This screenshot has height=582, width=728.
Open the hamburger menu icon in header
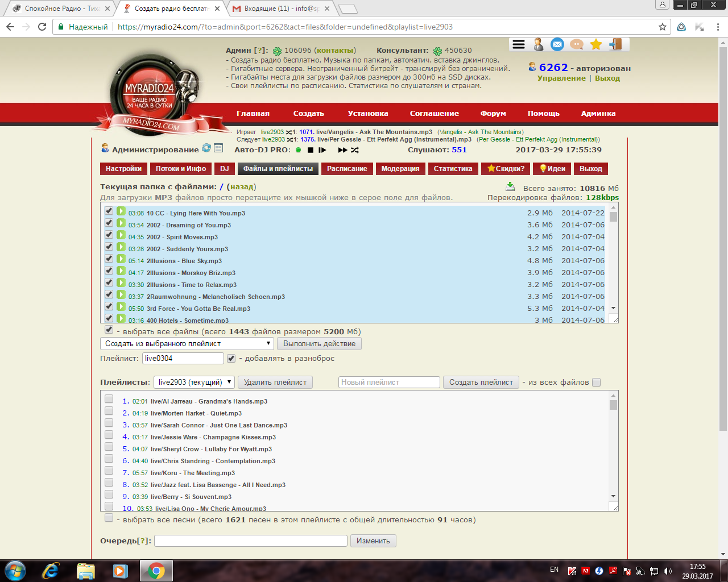pos(519,44)
